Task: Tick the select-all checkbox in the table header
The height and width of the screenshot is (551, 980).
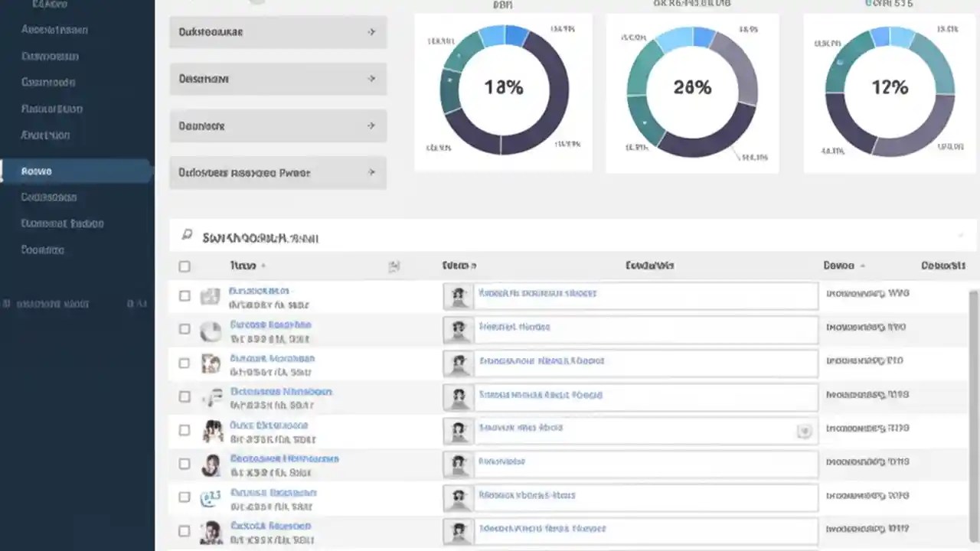Action: click(185, 266)
